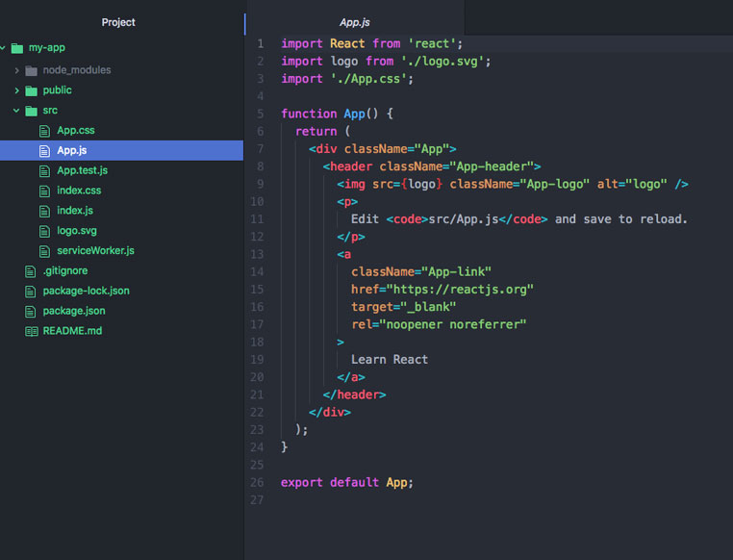Open the .gitignore file

(65, 271)
